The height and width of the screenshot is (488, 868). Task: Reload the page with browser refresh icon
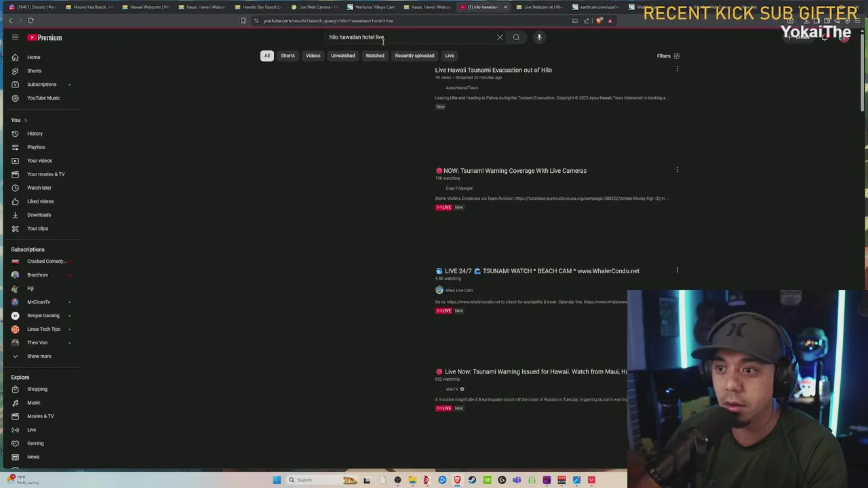[x=31, y=20]
